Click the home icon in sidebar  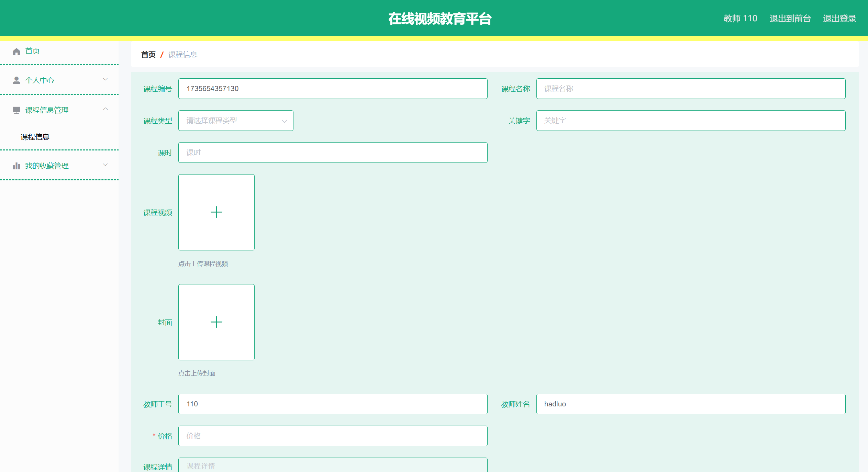(x=16, y=52)
